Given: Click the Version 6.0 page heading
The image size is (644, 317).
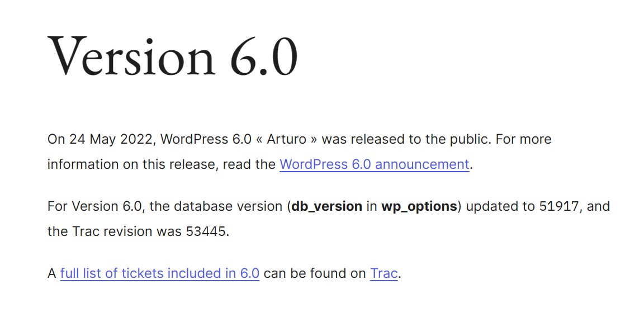Looking at the screenshot, I should (173, 56).
